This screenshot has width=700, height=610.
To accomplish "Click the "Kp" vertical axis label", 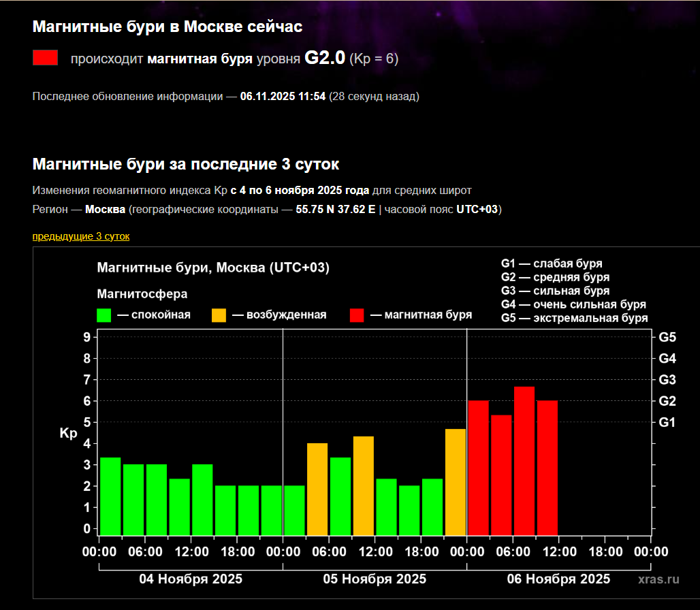I will 69,433.
